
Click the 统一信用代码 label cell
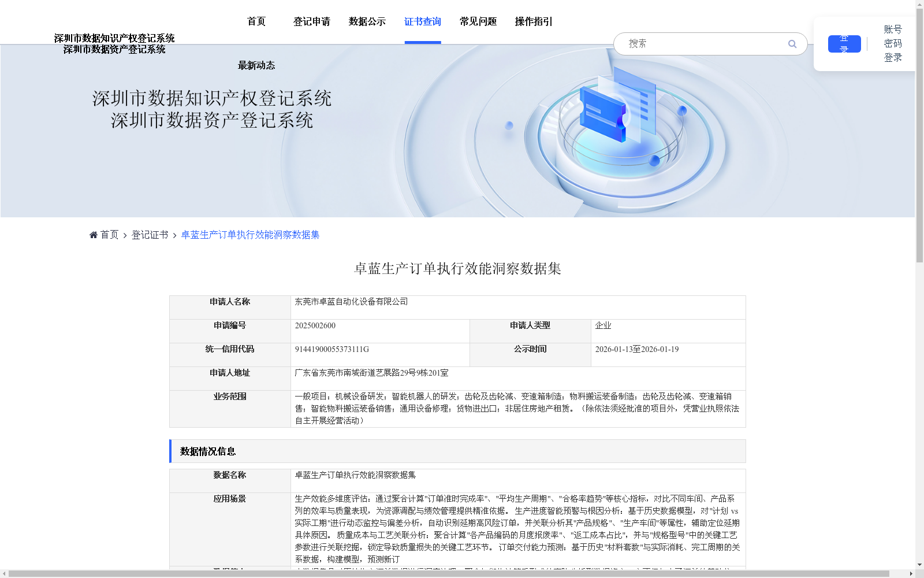pos(230,355)
